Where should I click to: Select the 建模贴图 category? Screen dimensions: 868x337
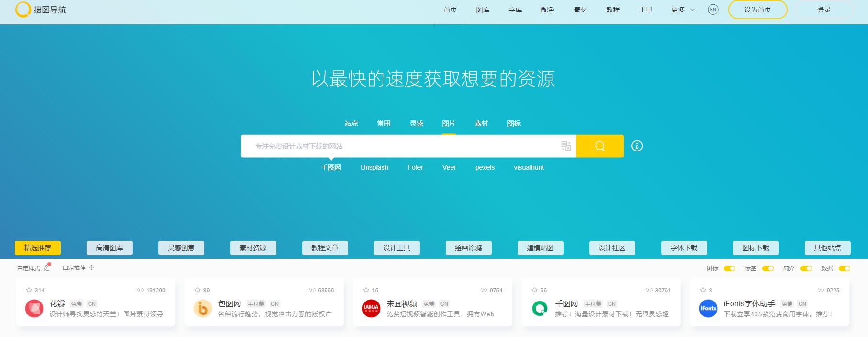pyautogui.click(x=541, y=248)
